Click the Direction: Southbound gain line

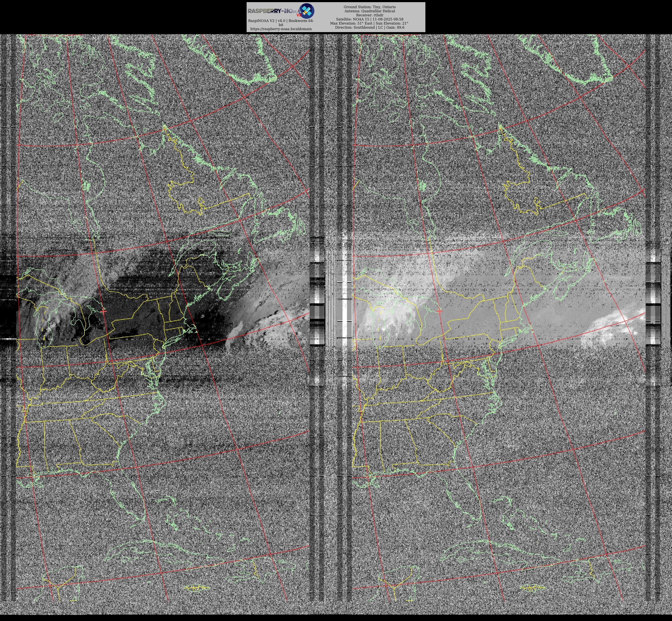tap(370, 28)
